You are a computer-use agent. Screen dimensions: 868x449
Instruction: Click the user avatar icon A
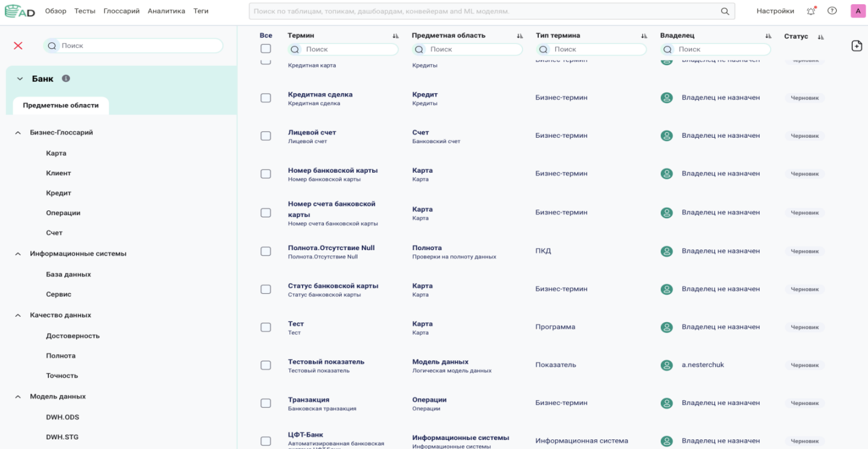pyautogui.click(x=858, y=11)
